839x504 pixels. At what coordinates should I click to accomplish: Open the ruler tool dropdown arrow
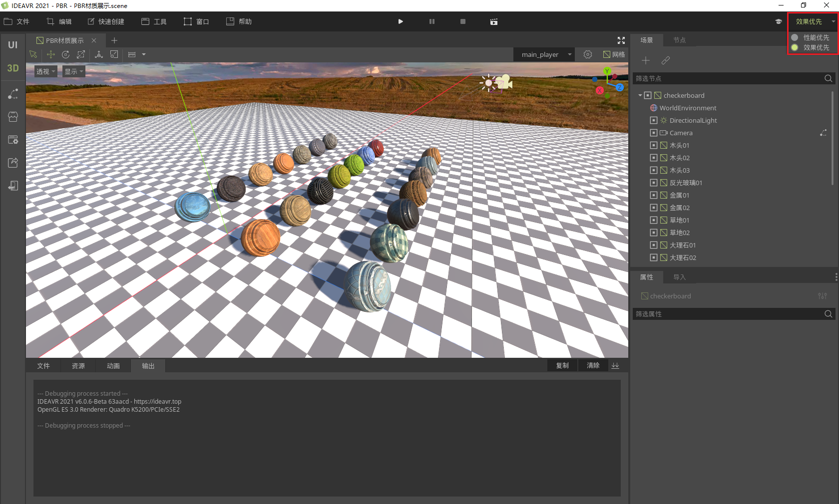coord(144,54)
